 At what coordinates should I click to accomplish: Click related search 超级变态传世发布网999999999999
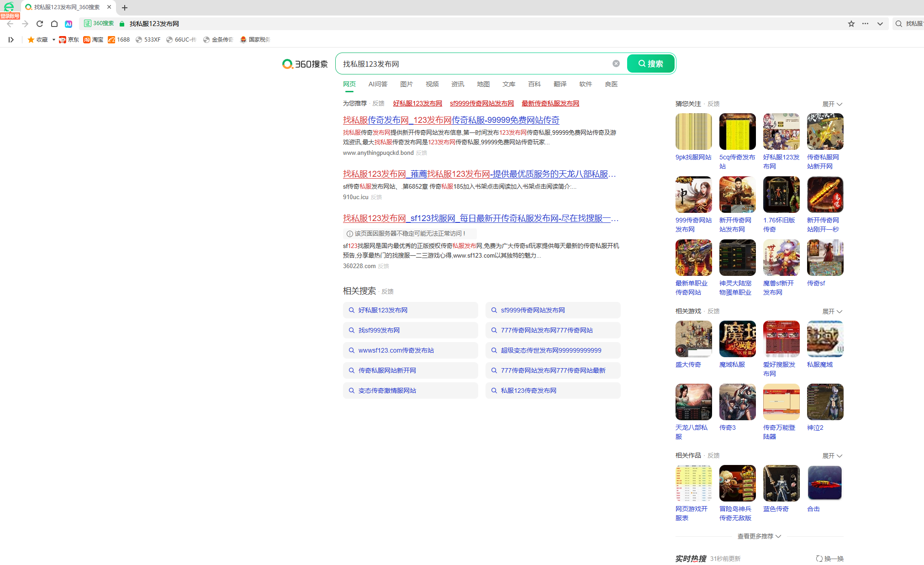[x=553, y=350]
